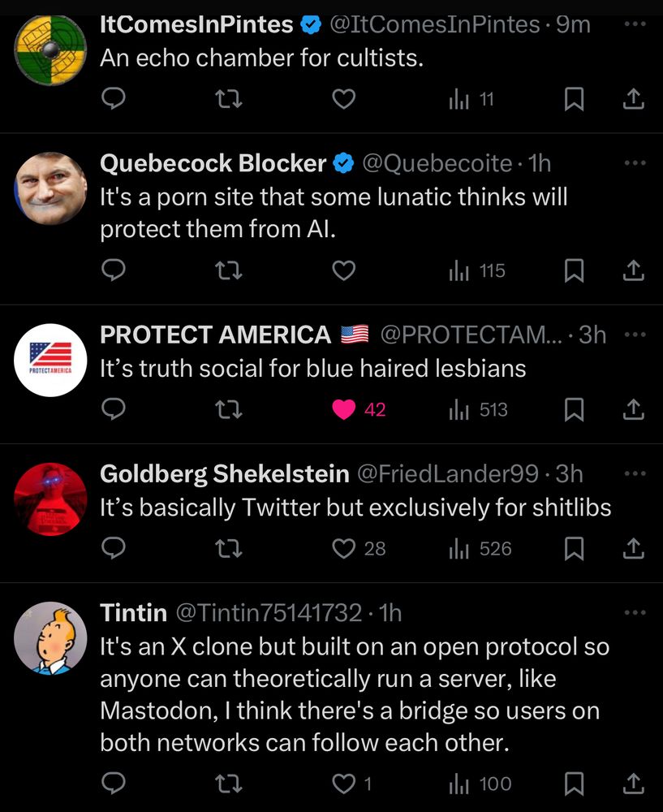Open more options for ItComesInPintes tweet
This screenshot has height=812, width=663.
coord(635,24)
